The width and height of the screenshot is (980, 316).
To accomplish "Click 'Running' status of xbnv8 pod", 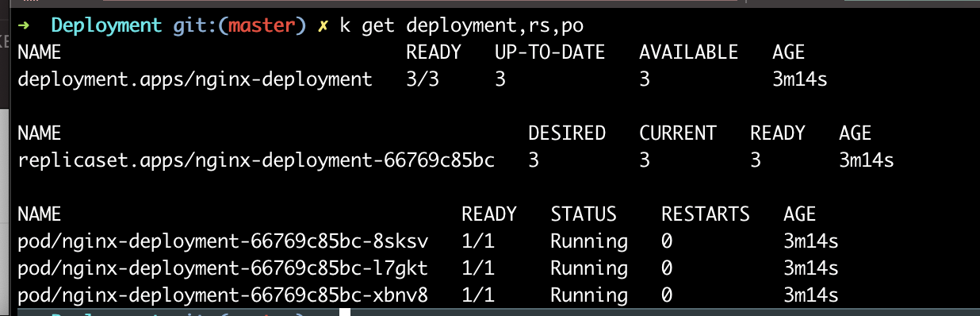I will click(x=589, y=296).
